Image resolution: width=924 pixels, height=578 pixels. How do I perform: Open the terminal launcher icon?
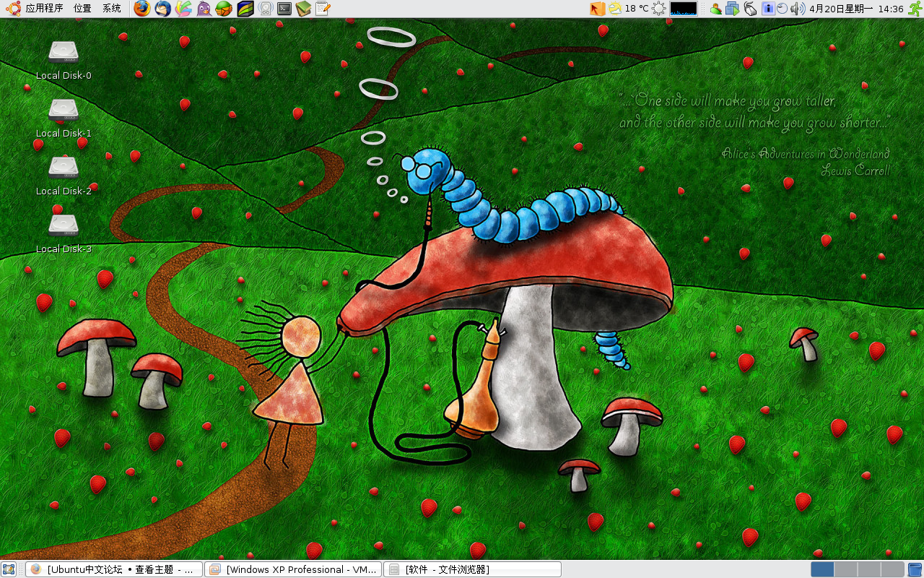285,9
